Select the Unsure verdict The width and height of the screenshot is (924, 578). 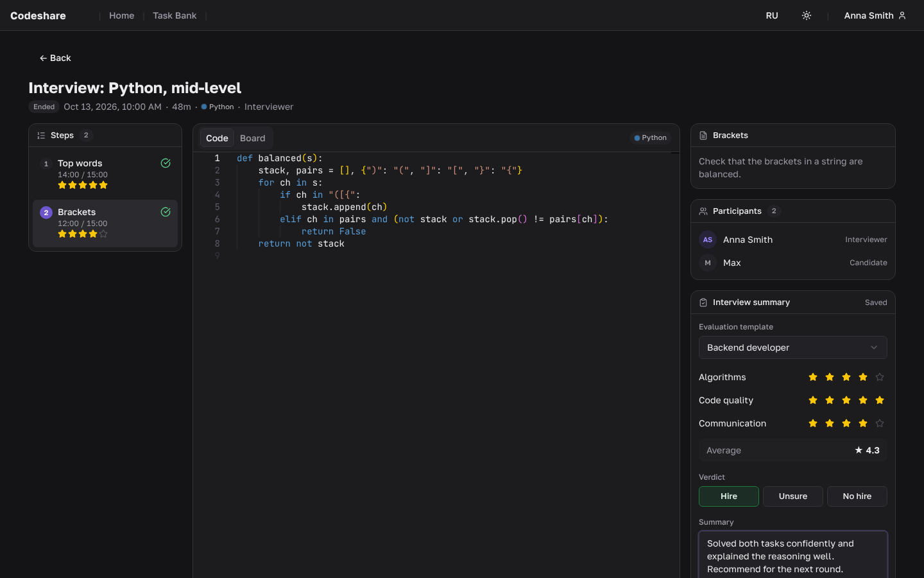click(x=793, y=496)
